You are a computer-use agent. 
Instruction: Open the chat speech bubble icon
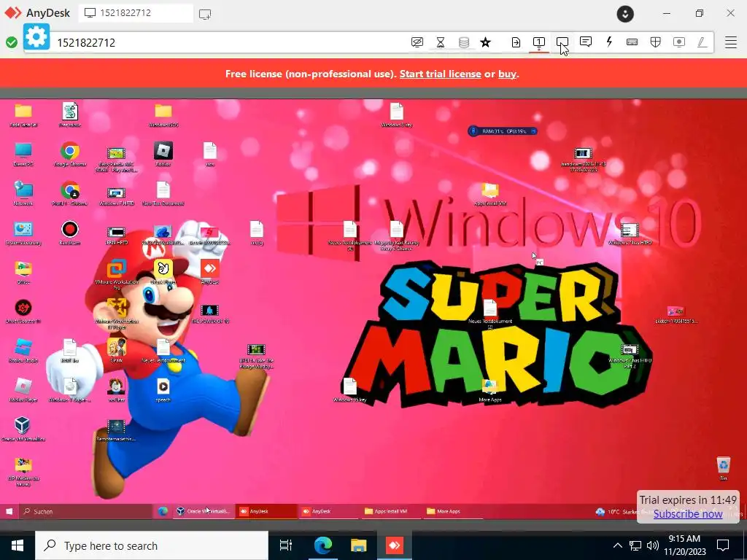coord(586,42)
